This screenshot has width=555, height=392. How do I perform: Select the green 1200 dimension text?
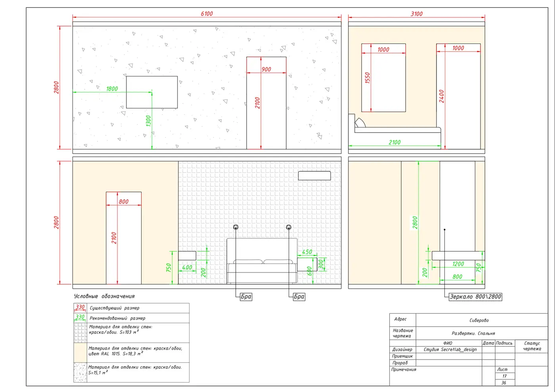[458, 264]
